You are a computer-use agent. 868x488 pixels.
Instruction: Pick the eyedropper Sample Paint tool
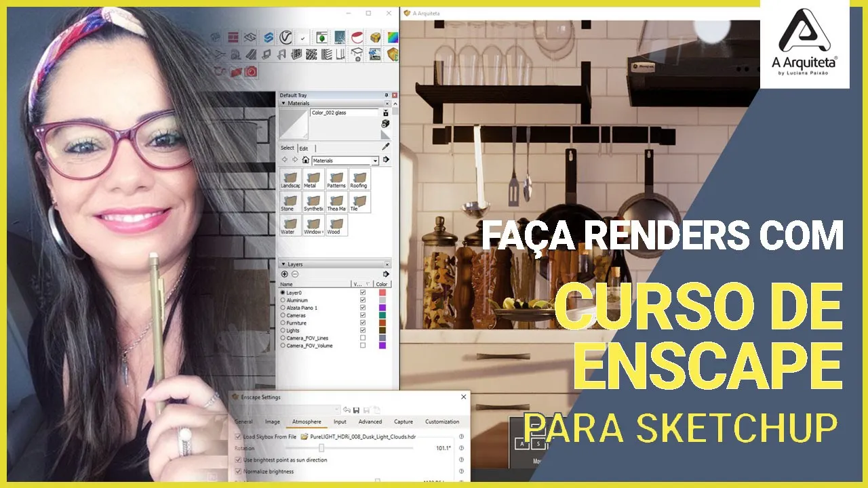pyautogui.click(x=386, y=146)
